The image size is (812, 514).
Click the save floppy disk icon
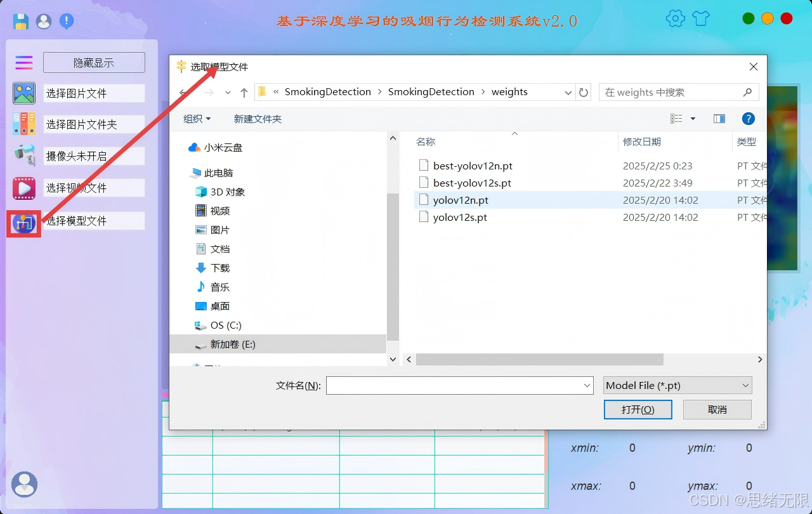tap(20, 21)
